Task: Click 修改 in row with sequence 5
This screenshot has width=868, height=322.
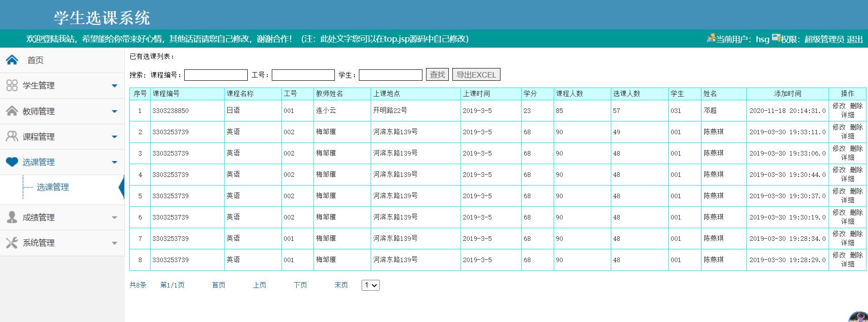Action: 839,191
